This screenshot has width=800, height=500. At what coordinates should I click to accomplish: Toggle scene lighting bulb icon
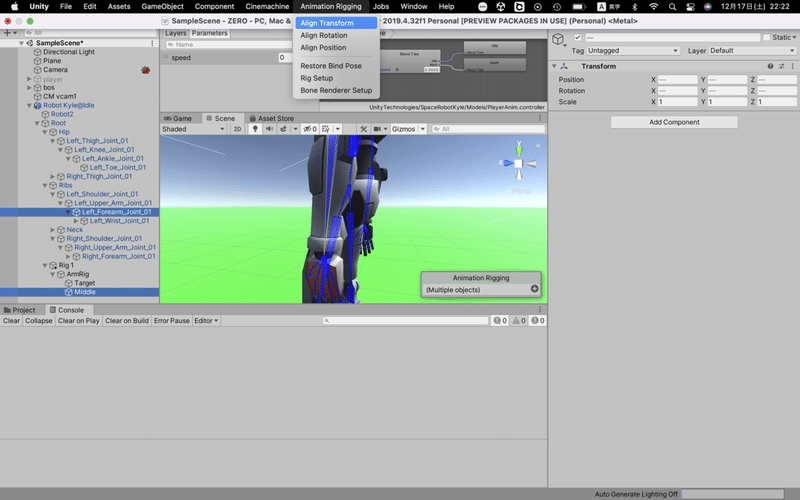coord(255,129)
